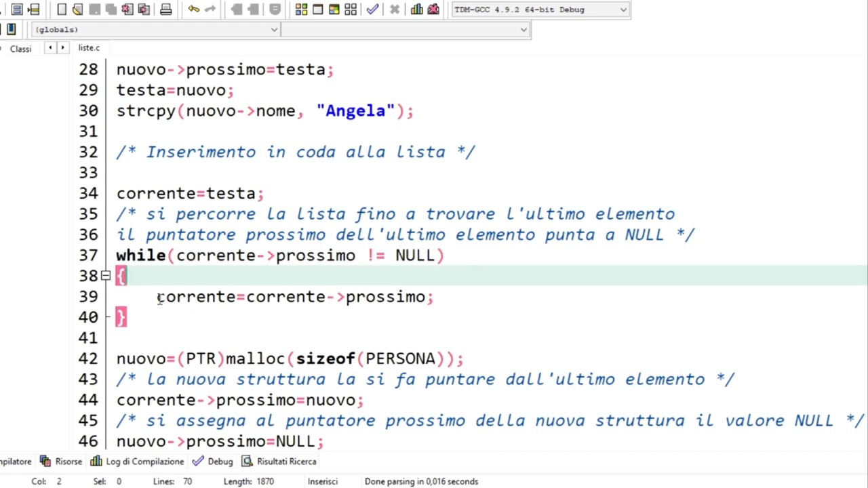This screenshot has height=488, width=868.
Task: Click the line "testa=nuovo;"
Action: coord(175,90)
